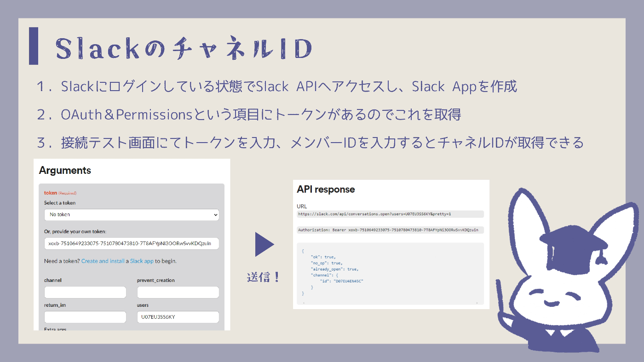The height and width of the screenshot is (362, 644).
Task: Click the "API response" heading
Action: [x=326, y=190]
